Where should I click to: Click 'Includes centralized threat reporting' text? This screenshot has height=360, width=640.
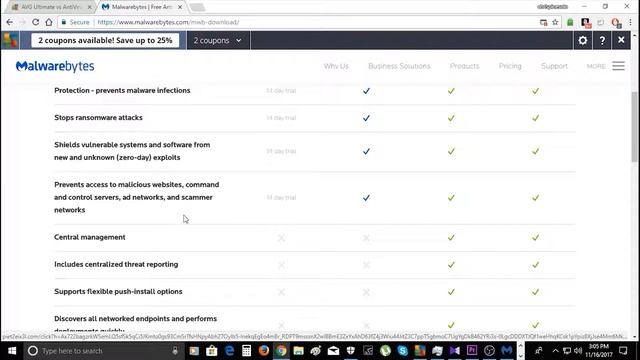116,264
